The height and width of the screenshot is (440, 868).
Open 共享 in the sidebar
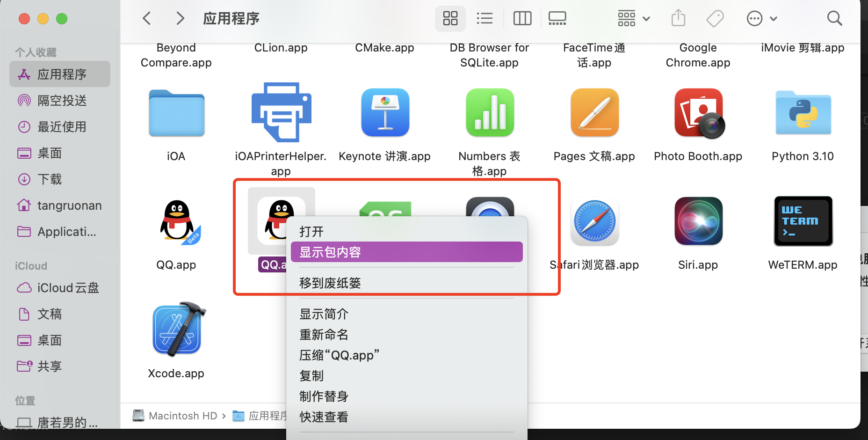coord(60,366)
